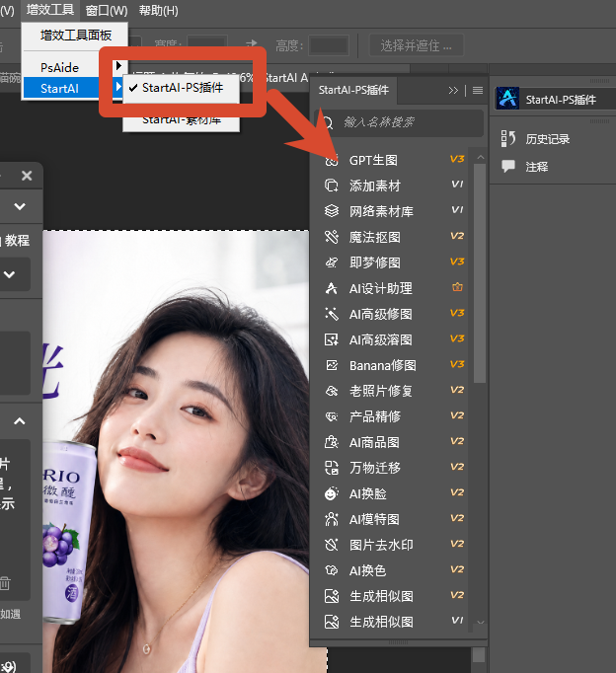The width and height of the screenshot is (616, 673).
Task: Open the 历史记录 history panel icon
Action: (x=508, y=138)
